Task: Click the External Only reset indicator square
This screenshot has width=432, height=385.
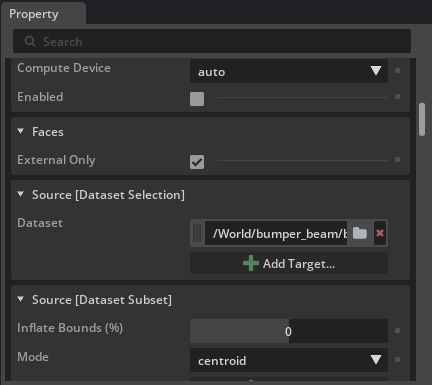Action: click(397, 160)
